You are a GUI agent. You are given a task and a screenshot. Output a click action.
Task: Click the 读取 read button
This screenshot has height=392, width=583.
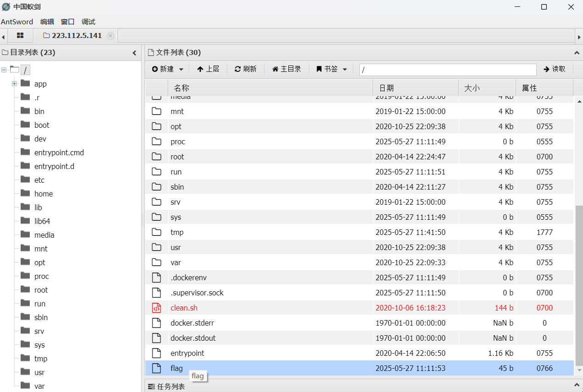(x=555, y=69)
